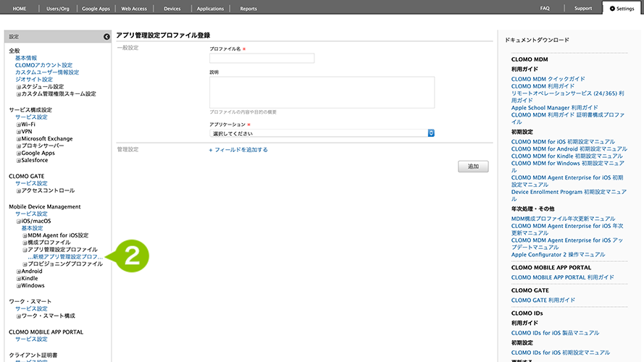
Task: Open リモートオペレーションサービス利用ガイド
Action: 568,97
